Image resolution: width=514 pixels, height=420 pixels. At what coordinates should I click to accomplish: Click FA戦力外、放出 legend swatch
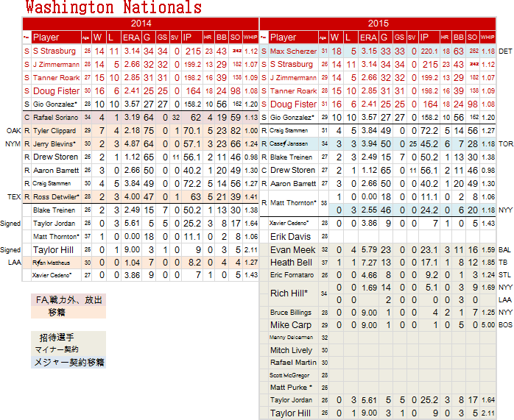coord(68,300)
